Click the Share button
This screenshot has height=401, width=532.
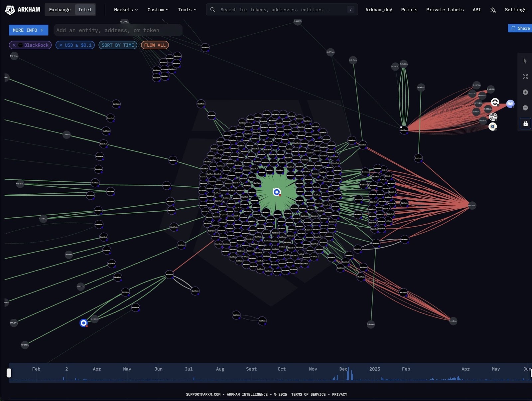[x=520, y=28]
